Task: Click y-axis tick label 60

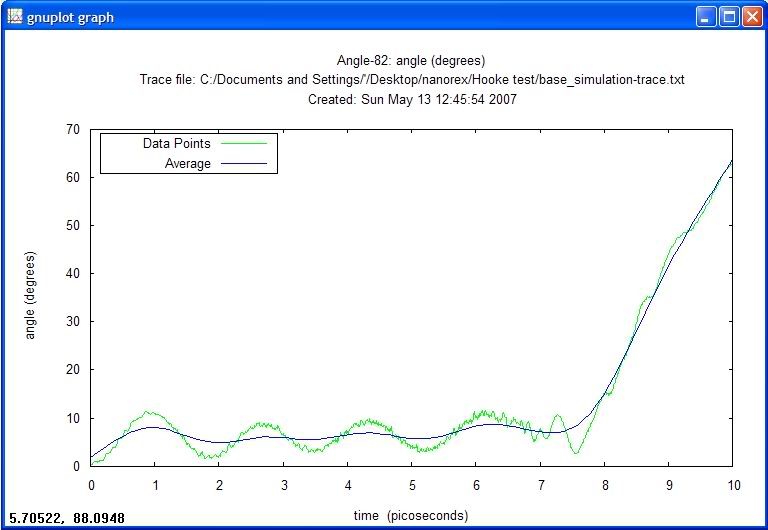Action: click(72, 177)
